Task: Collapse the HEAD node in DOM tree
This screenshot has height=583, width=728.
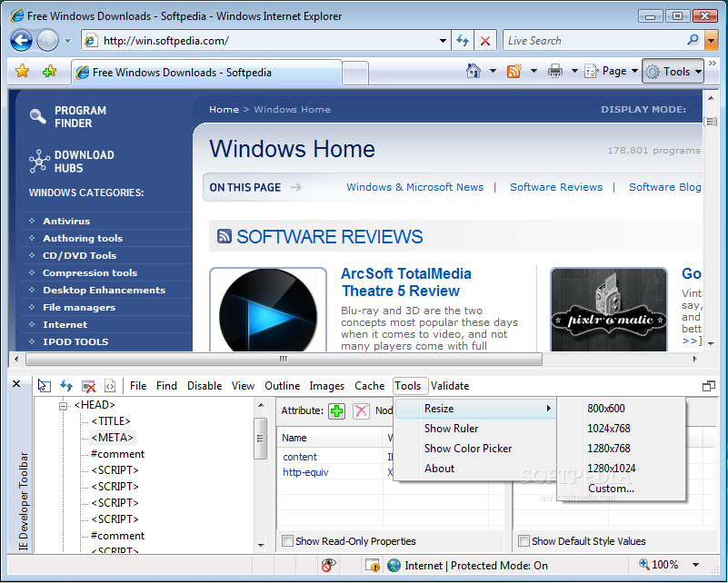Action: [63, 406]
